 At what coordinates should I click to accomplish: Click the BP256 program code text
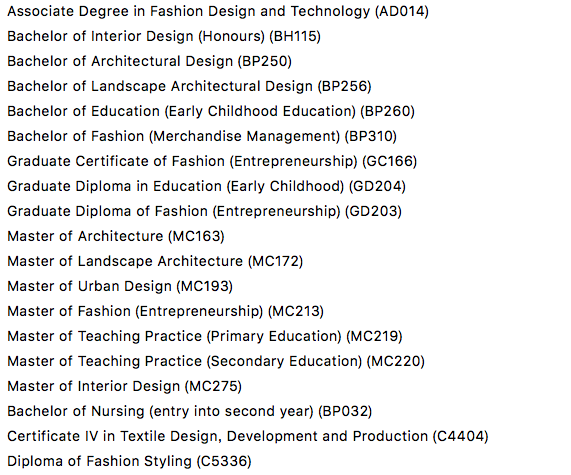point(344,87)
